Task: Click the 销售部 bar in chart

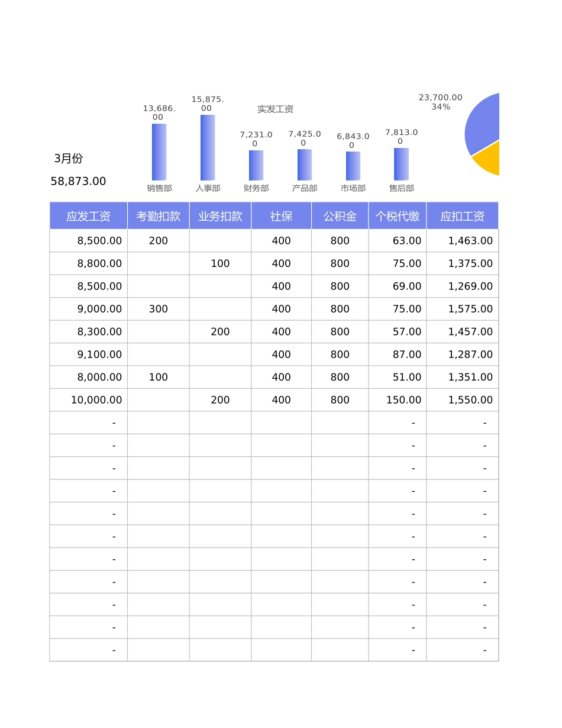Action: click(159, 152)
